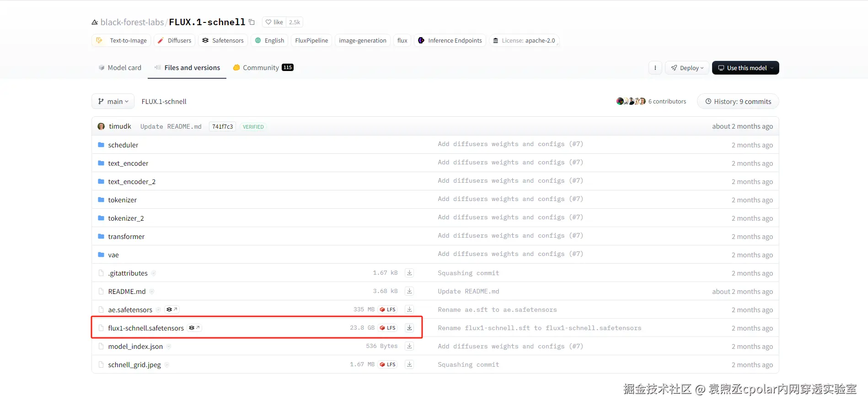Click the security scan icon beside .gitattributes
This screenshot has width=868, height=407.
[154, 273]
